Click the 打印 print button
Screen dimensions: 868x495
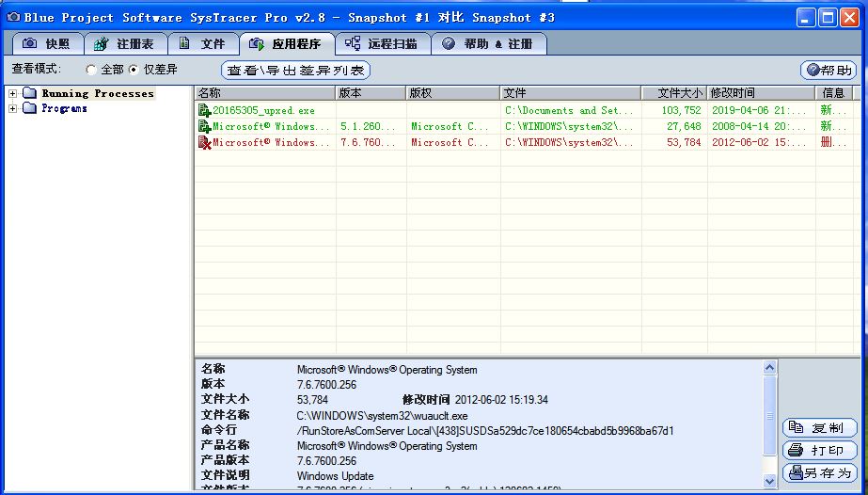point(820,450)
